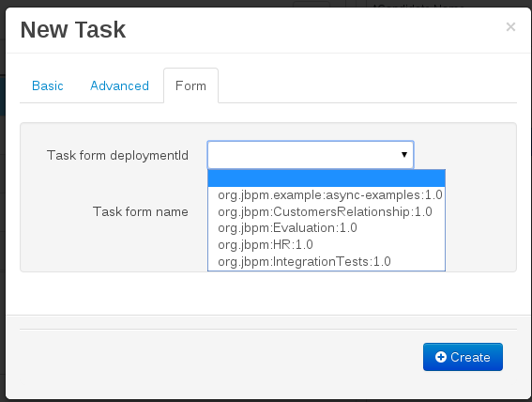Click the Task form name label
Screen dimensions: 532x402
(x=141, y=211)
